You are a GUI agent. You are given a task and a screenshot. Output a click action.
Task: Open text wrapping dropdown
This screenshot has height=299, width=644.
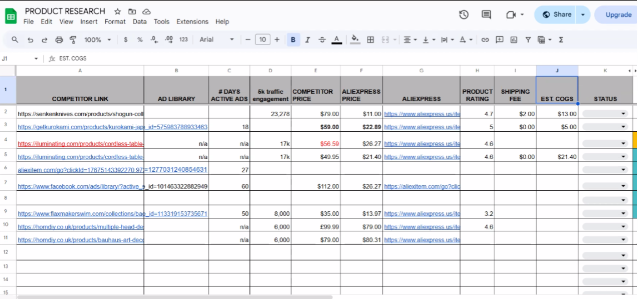[447, 40]
